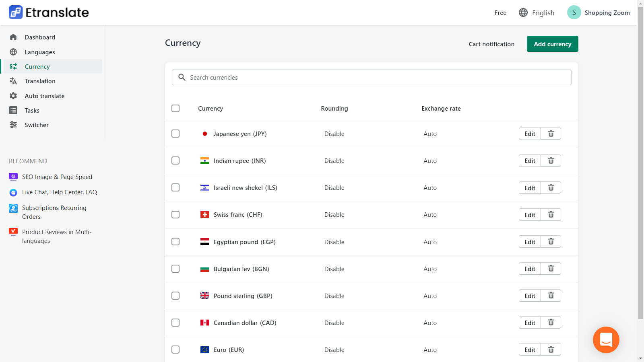Check the Canadian dollar row checkbox

(175, 323)
